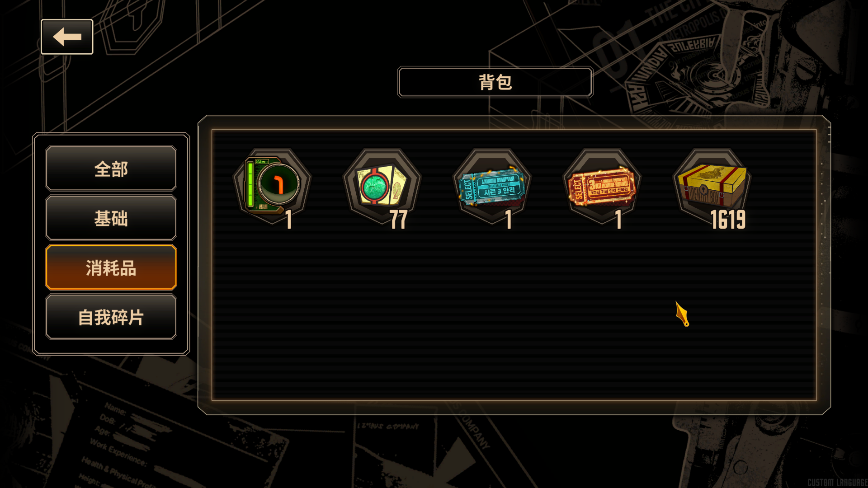Select the green Enkephalin module item

pyautogui.click(x=272, y=186)
